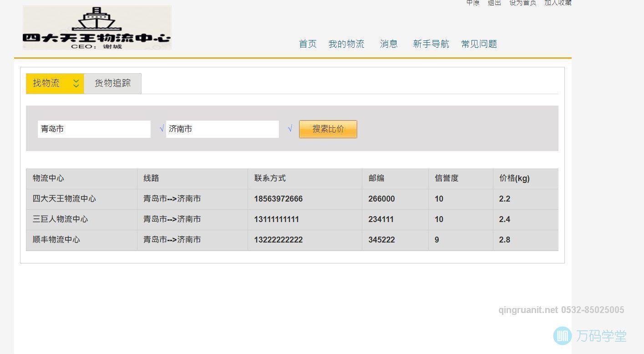Click the 消息 navigation item
The width and height of the screenshot is (644, 354).
(x=388, y=44)
